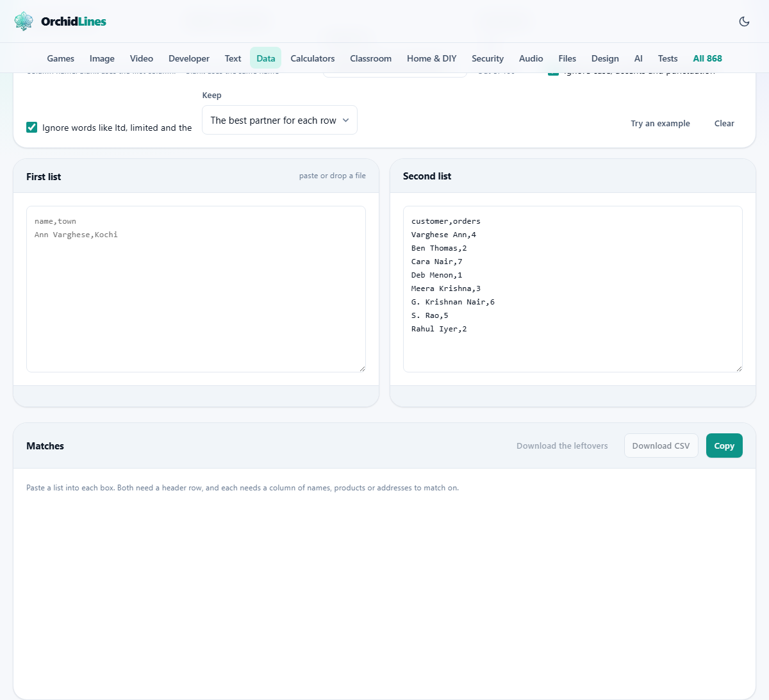
Task: Click the 'Ann Varghese,Kochi' line in First list
Action: [x=76, y=235]
